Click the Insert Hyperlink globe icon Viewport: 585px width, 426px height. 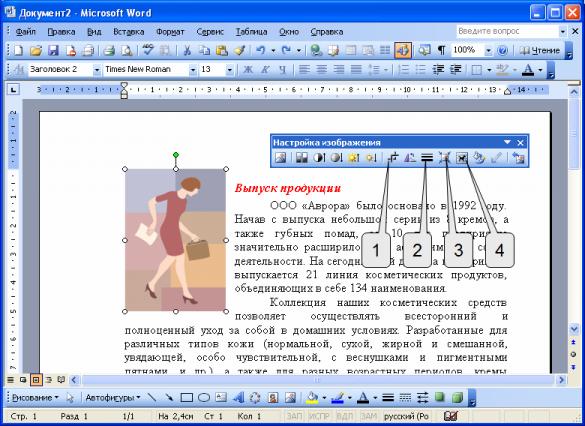(316, 50)
